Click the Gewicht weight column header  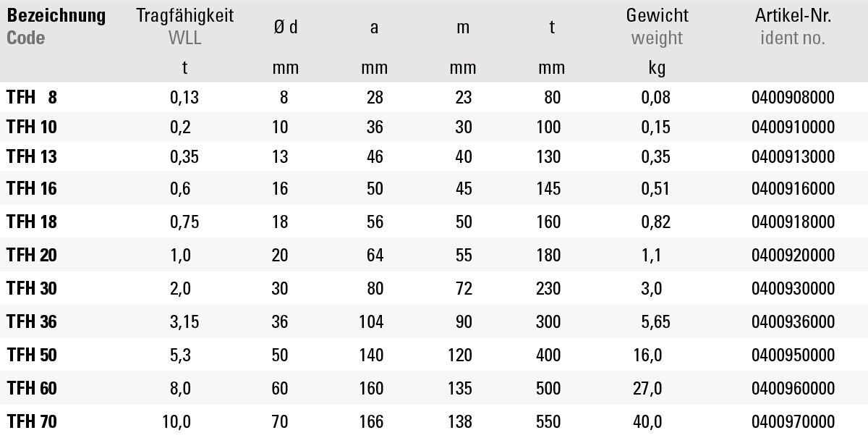658,16
